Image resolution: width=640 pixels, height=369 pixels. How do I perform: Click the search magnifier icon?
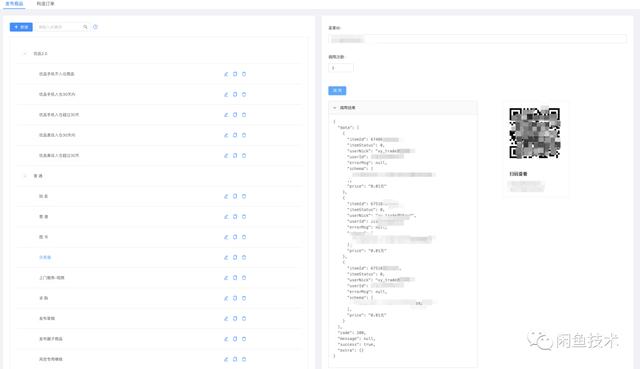(x=85, y=27)
